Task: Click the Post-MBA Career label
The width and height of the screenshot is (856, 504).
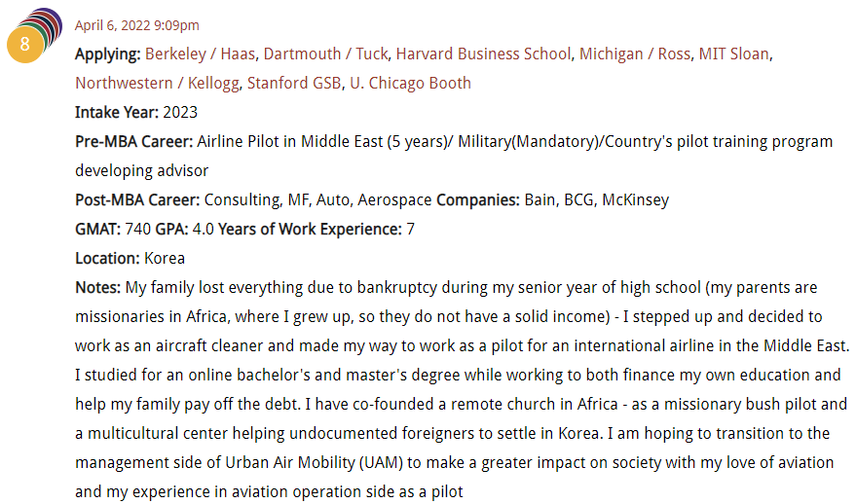Action: click(x=137, y=200)
